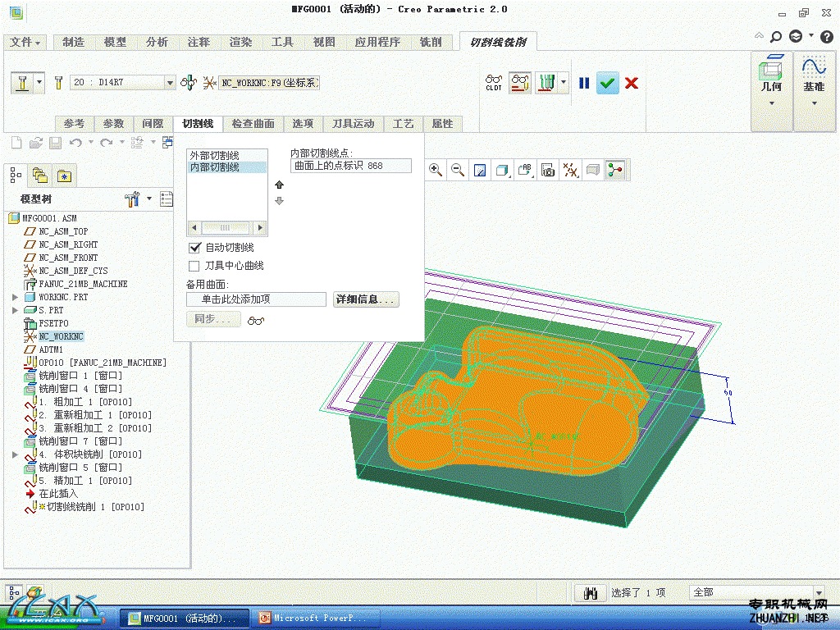Click the cutline list horizontal scrollbar thumb
Viewport: 840px width, 630px height.
pyautogui.click(x=225, y=227)
